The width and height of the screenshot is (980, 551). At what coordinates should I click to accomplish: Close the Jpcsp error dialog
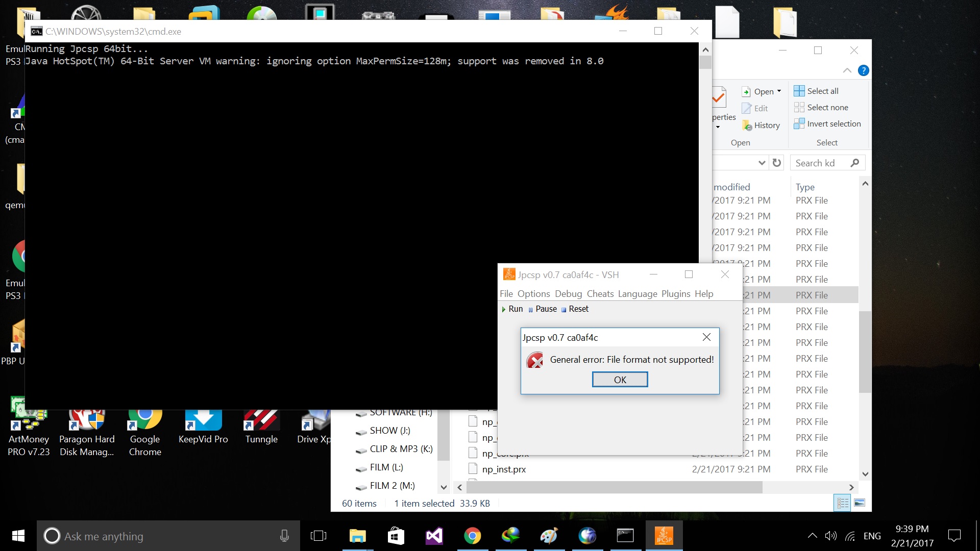click(x=706, y=337)
